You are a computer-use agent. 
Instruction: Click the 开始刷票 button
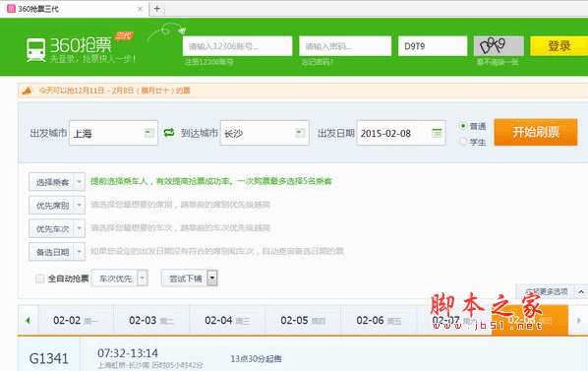click(536, 132)
